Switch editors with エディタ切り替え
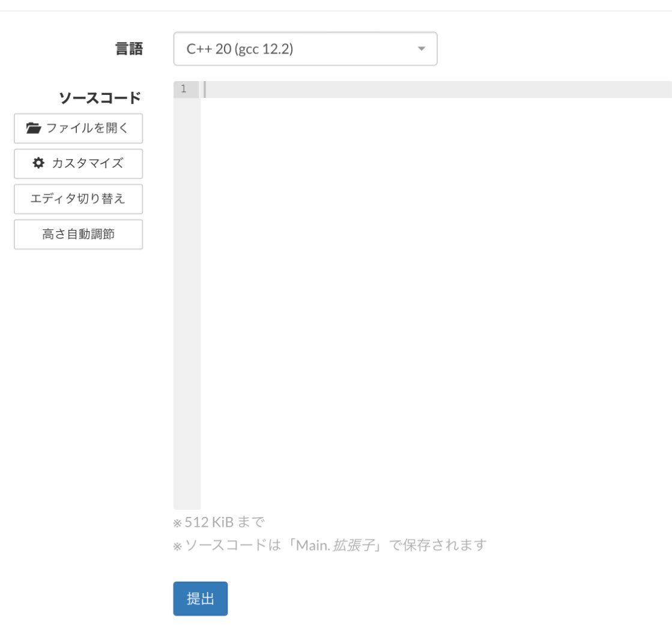The image size is (672, 634). pyautogui.click(x=79, y=199)
